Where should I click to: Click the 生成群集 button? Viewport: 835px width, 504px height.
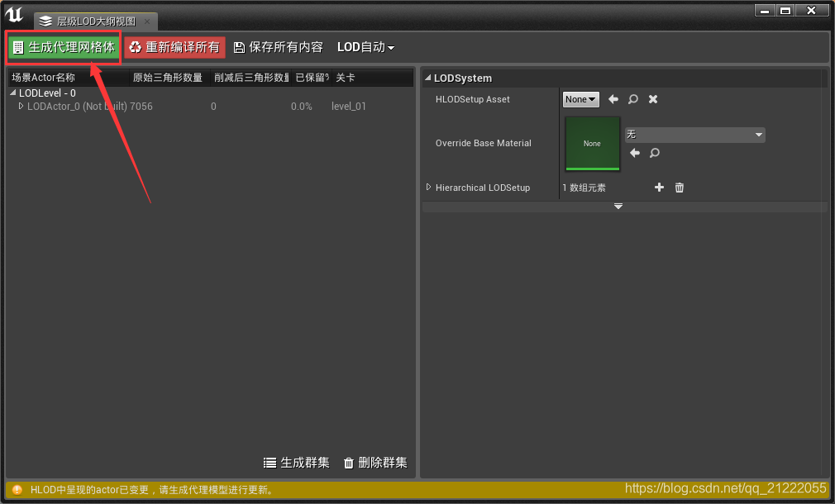click(297, 463)
